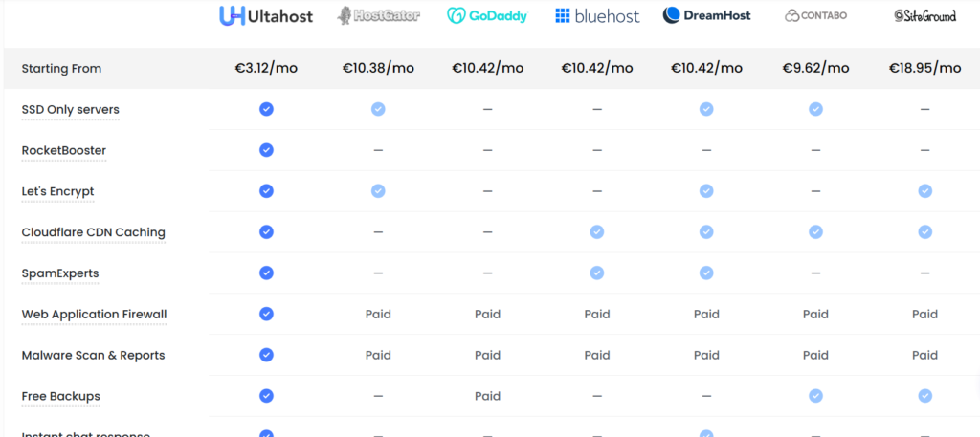Click SiteGround's Paid cell for Web Application Firewall
Image resolution: width=980 pixels, height=437 pixels.
(x=925, y=314)
